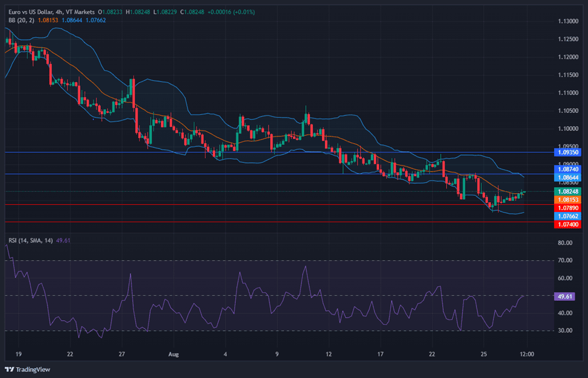Click the Euro vs US Dollar symbol title
The image size is (588, 378).
[33, 11]
